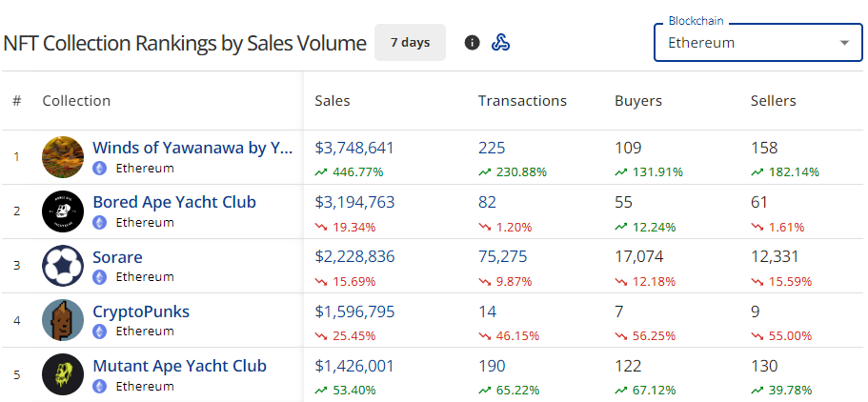Image resolution: width=868 pixels, height=402 pixels.
Task: Click the 7 days period button
Action: click(411, 42)
